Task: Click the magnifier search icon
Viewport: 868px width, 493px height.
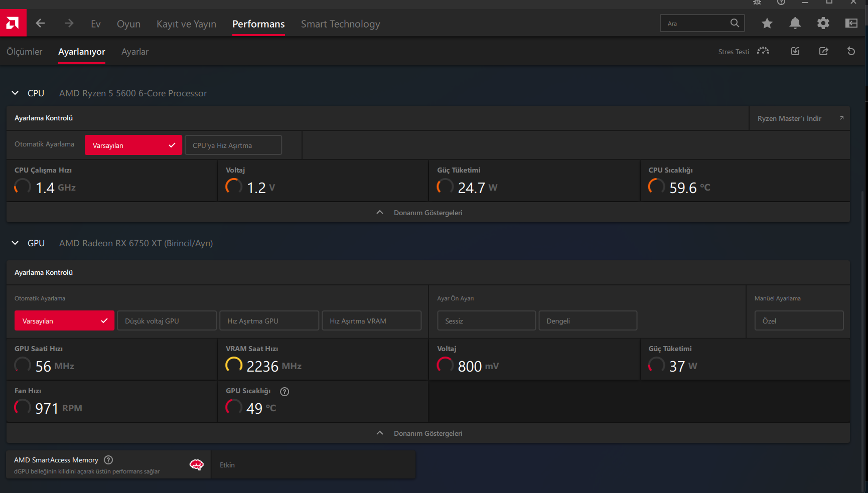Action: tap(735, 23)
